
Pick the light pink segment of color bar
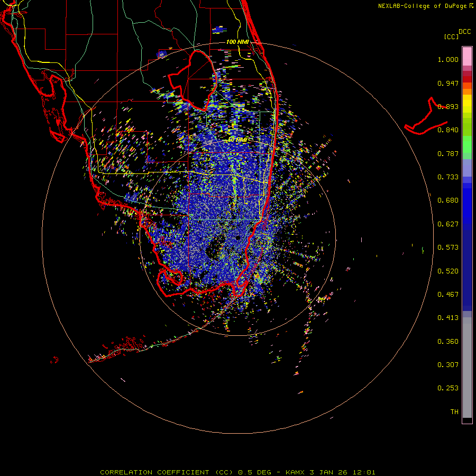pos(467,57)
